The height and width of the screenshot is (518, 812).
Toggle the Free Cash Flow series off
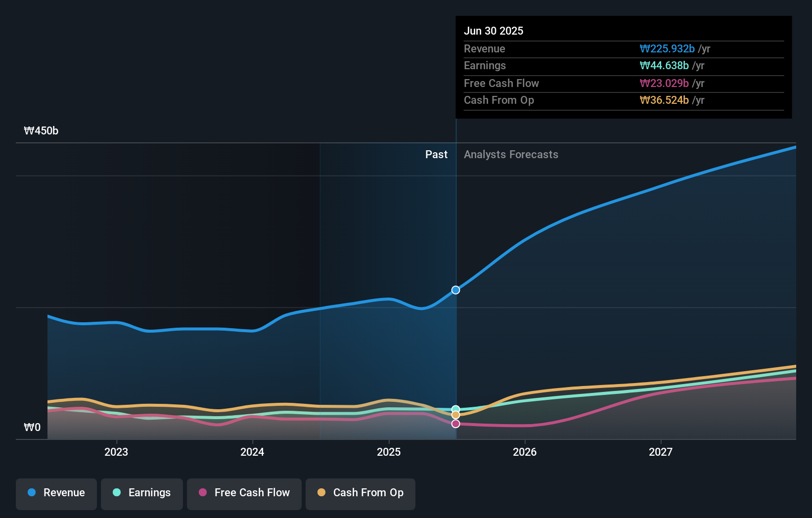[x=244, y=493]
